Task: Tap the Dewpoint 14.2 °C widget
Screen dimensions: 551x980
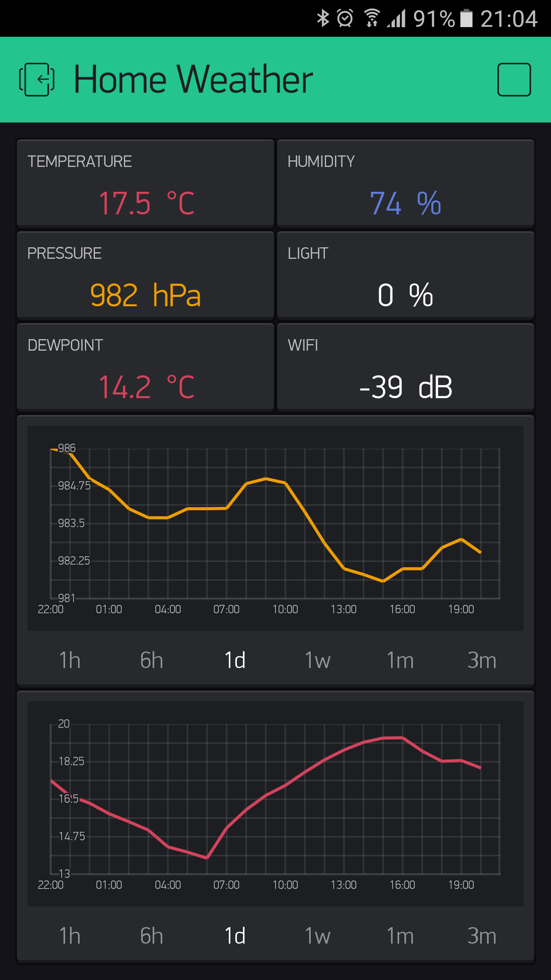Action: click(x=145, y=367)
